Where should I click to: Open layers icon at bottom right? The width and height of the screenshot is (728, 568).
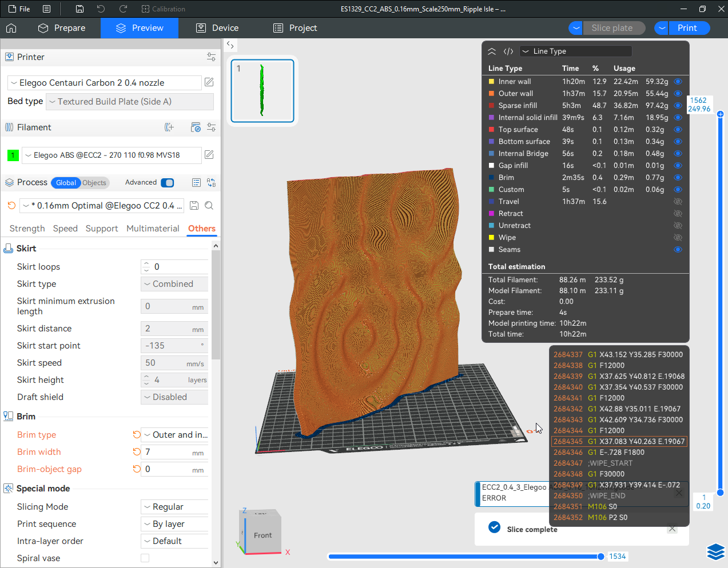[715, 551]
